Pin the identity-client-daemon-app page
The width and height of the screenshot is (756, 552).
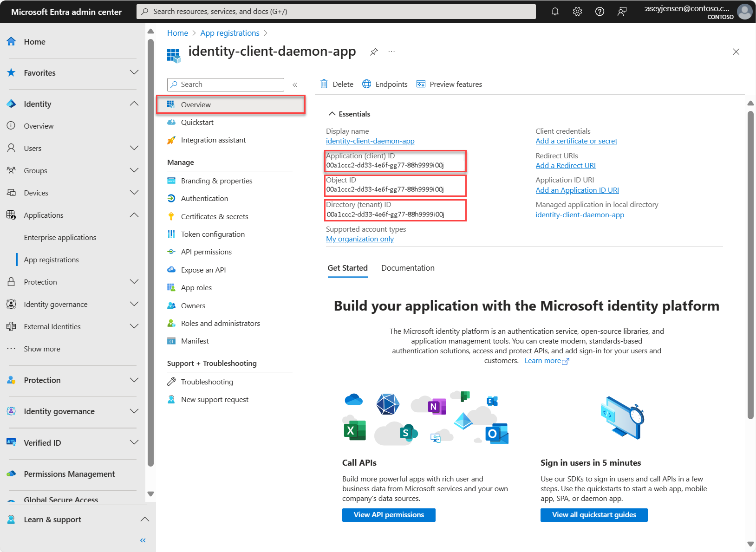(x=374, y=52)
